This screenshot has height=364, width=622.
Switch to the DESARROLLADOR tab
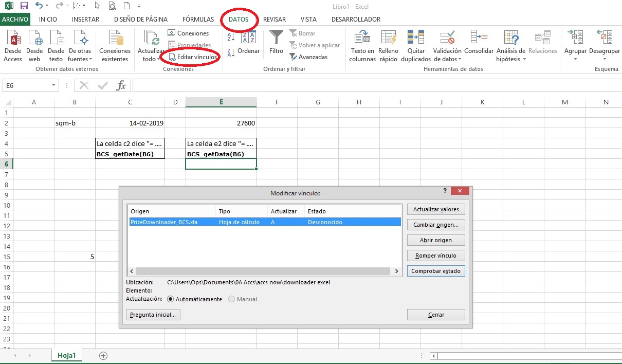pos(356,20)
